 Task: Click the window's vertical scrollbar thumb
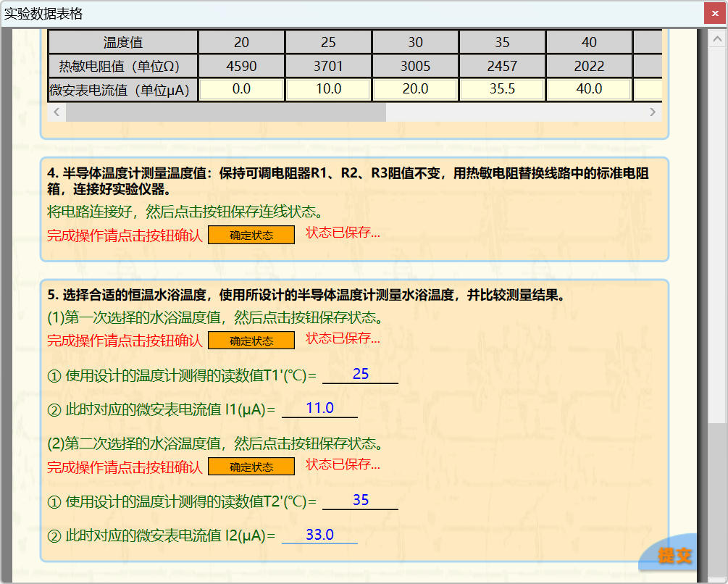point(716,500)
